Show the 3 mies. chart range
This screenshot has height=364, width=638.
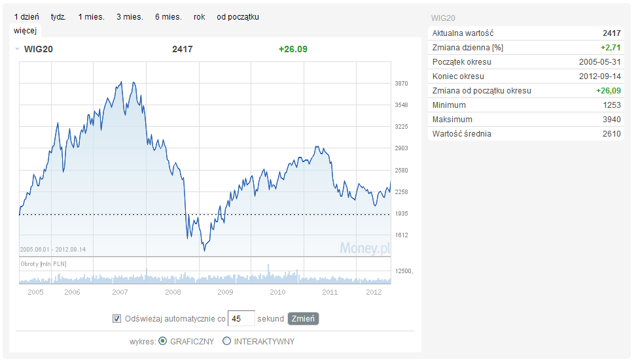(x=130, y=17)
